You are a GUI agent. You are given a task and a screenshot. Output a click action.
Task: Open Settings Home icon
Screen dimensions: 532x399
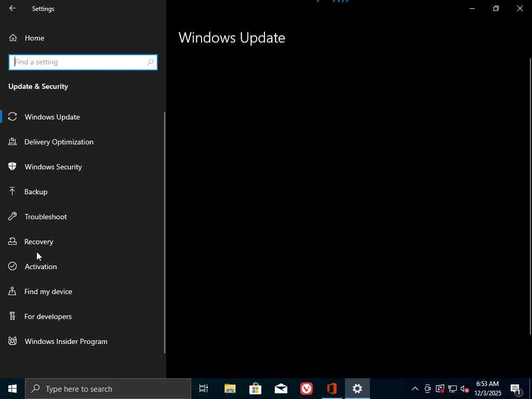coord(13,38)
